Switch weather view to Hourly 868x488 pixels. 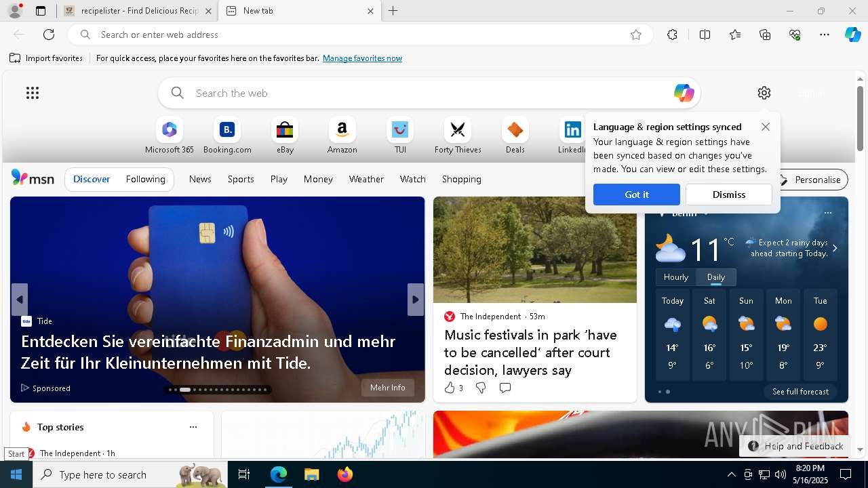click(x=676, y=277)
